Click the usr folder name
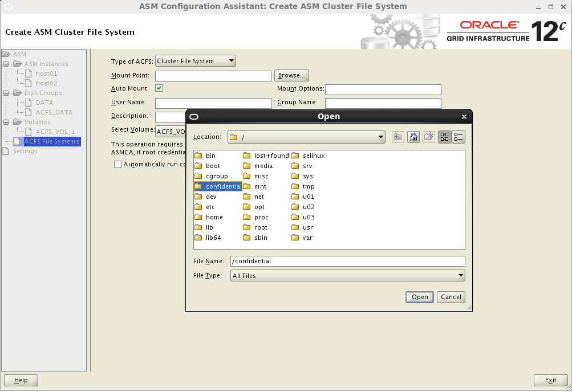 [308, 227]
